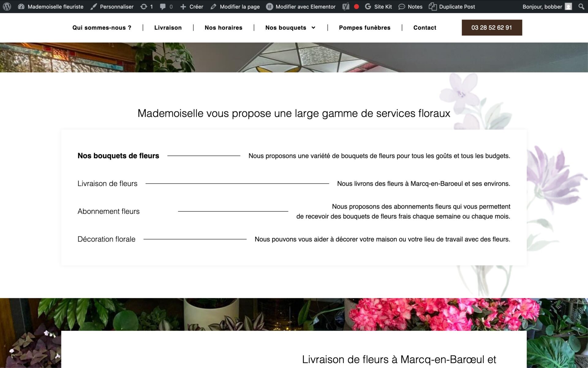588x368 pixels.
Task: Select the Nos bouquets de fleurs service
Action: pyautogui.click(x=118, y=156)
